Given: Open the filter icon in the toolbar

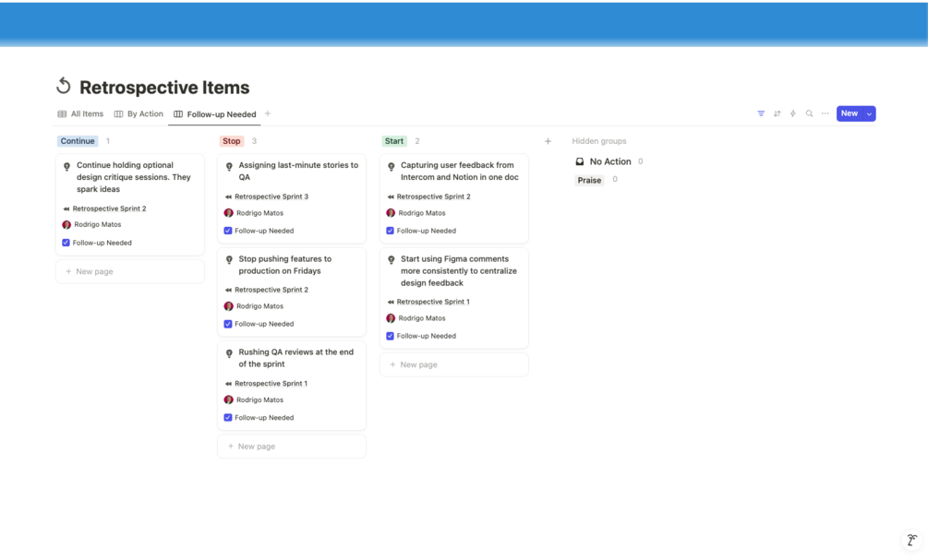Looking at the screenshot, I should pos(761,113).
